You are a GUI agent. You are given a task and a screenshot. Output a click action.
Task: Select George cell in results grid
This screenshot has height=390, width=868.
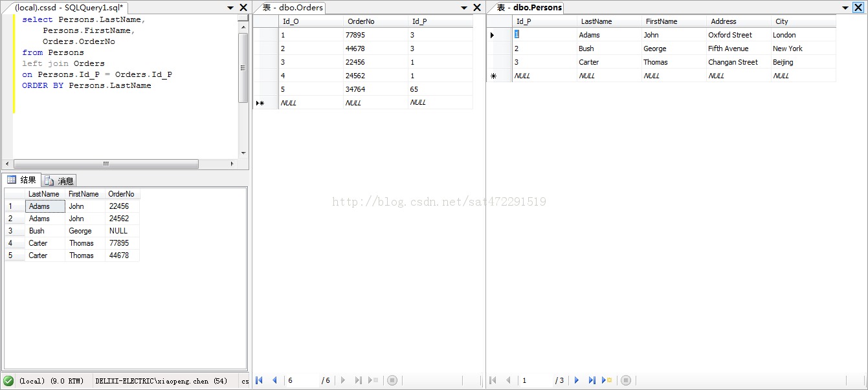85,231
